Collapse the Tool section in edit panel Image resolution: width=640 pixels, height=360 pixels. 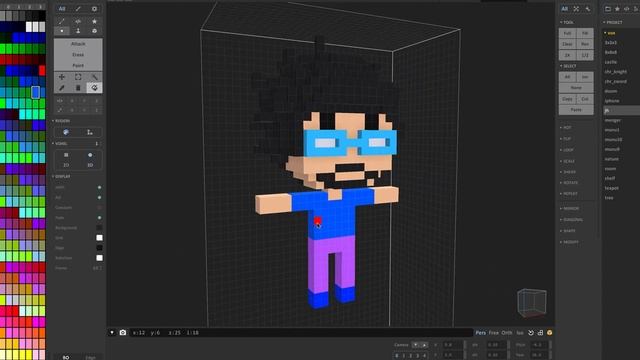click(567, 22)
